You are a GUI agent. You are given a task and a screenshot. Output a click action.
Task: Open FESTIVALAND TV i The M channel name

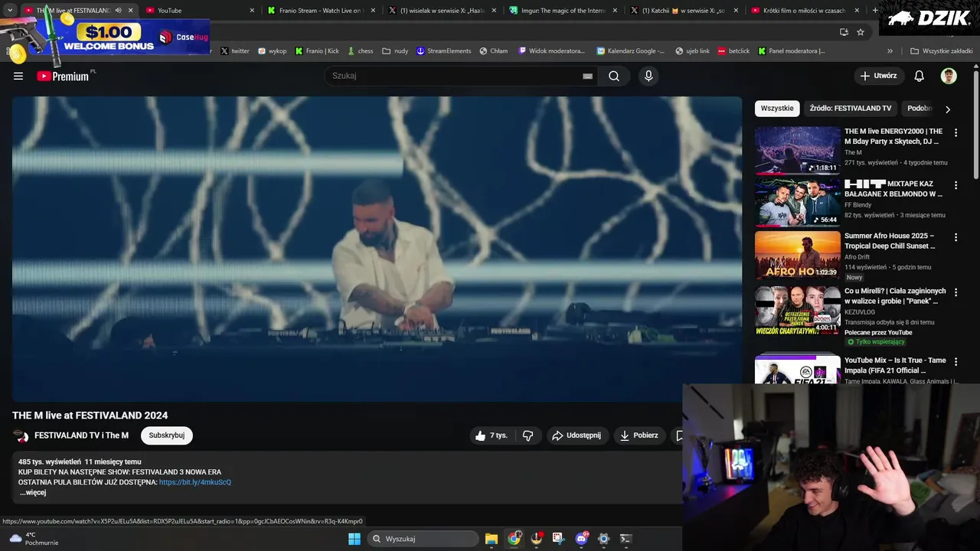[x=81, y=435]
